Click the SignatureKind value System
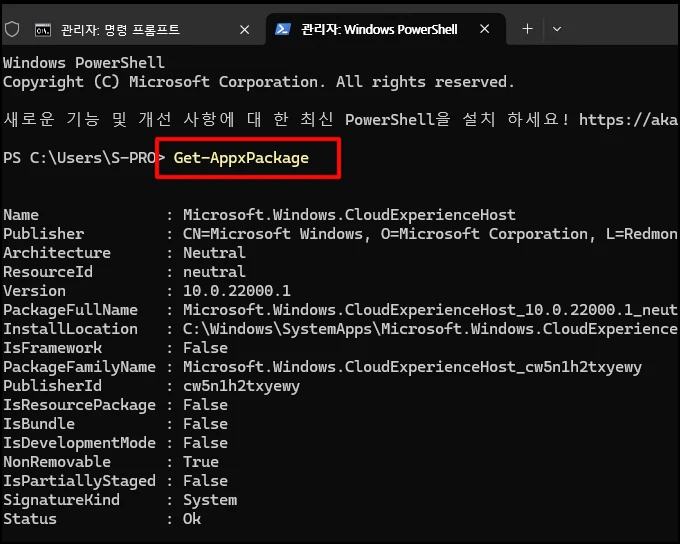 coord(210,500)
